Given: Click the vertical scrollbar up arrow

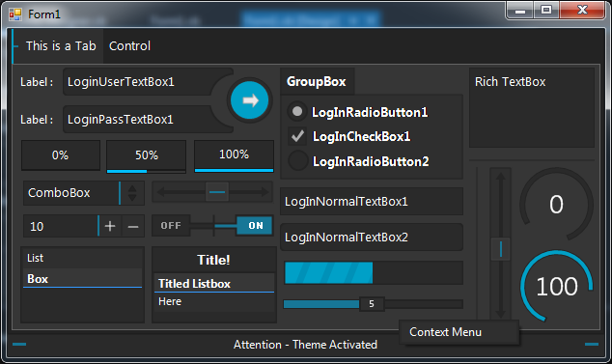Looking at the screenshot, I should [x=500, y=177].
